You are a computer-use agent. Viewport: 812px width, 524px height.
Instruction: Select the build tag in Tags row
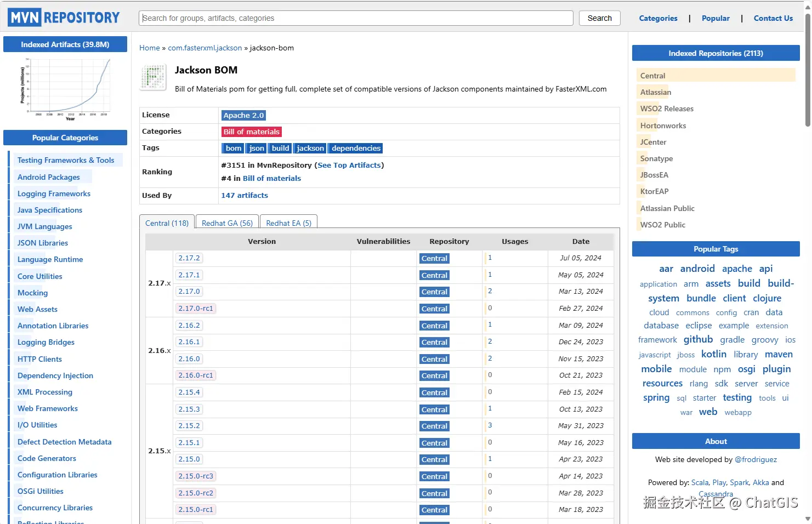point(280,149)
